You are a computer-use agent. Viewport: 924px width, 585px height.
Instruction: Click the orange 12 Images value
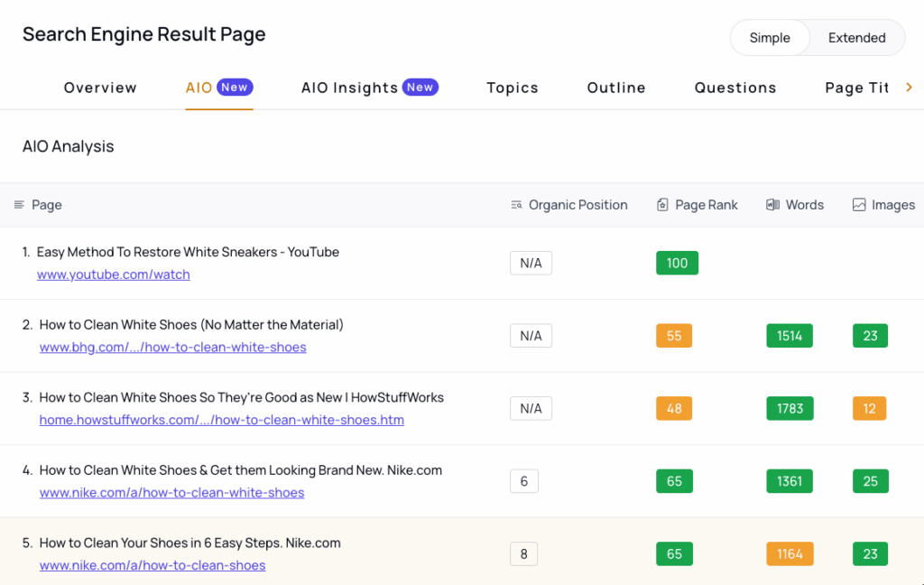pyautogui.click(x=869, y=408)
